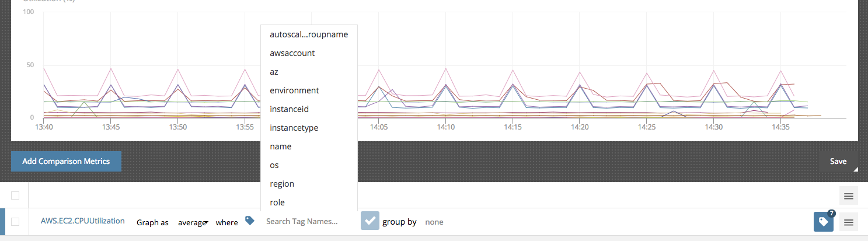Select autoscal...roupname tag from the list
The image size is (868, 241).
point(309,34)
